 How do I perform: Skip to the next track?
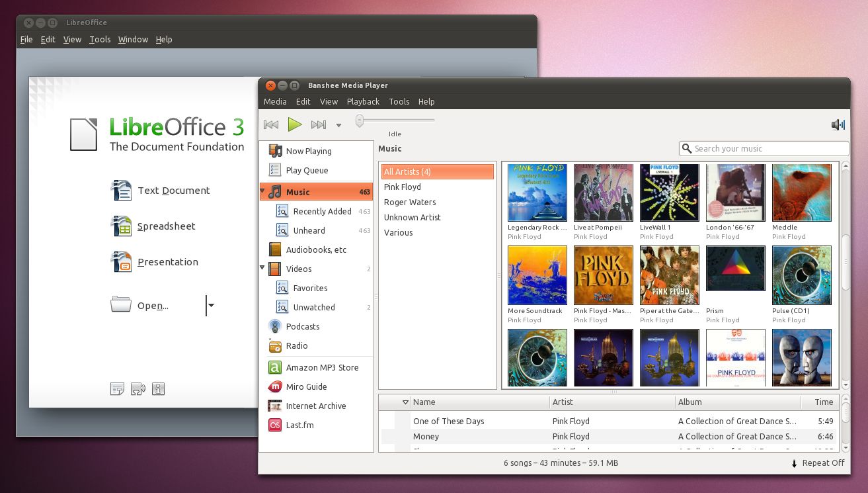click(319, 124)
